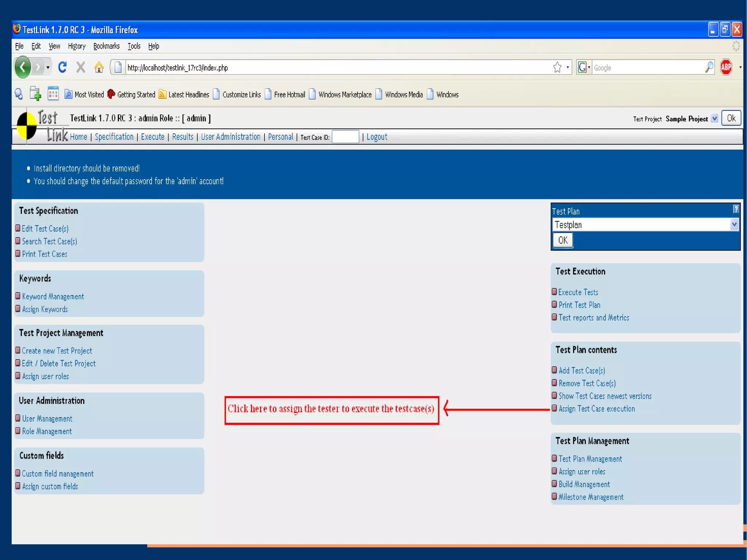The width and height of the screenshot is (747, 560).
Task: Open the bookmark star dropdown arrow
Action: click(x=568, y=67)
